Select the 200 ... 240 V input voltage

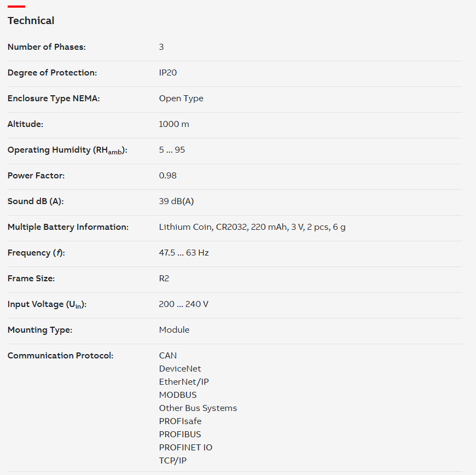[x=184, y=304]
